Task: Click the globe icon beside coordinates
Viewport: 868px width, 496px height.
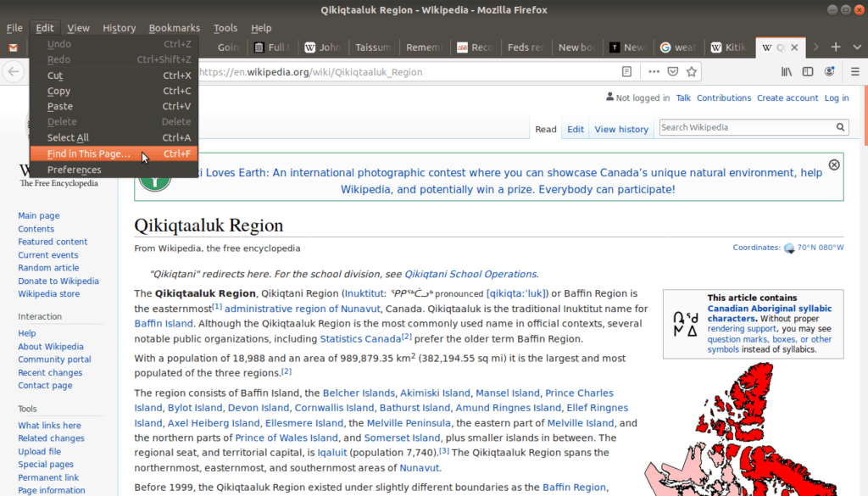Action: 789,248
